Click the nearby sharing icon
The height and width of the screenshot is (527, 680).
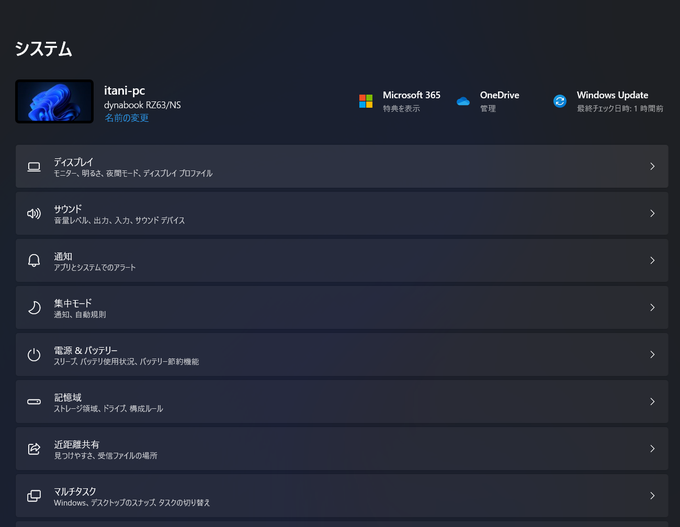click(34, 448)
